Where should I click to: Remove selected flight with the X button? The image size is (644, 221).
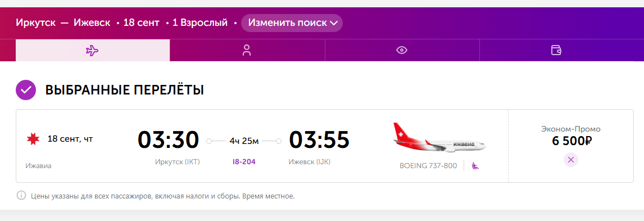pyautogui.click(x=571, y=159)
